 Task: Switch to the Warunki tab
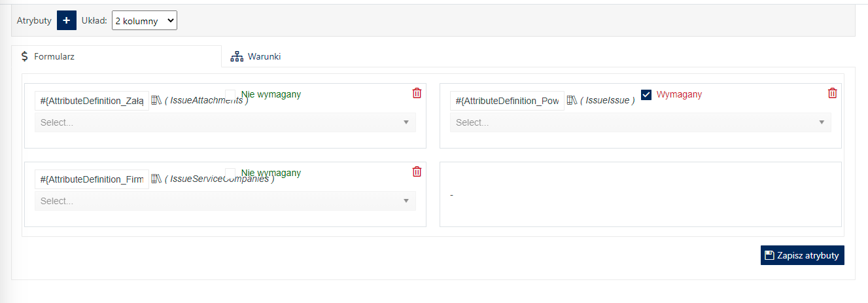(x=256, y=56)
